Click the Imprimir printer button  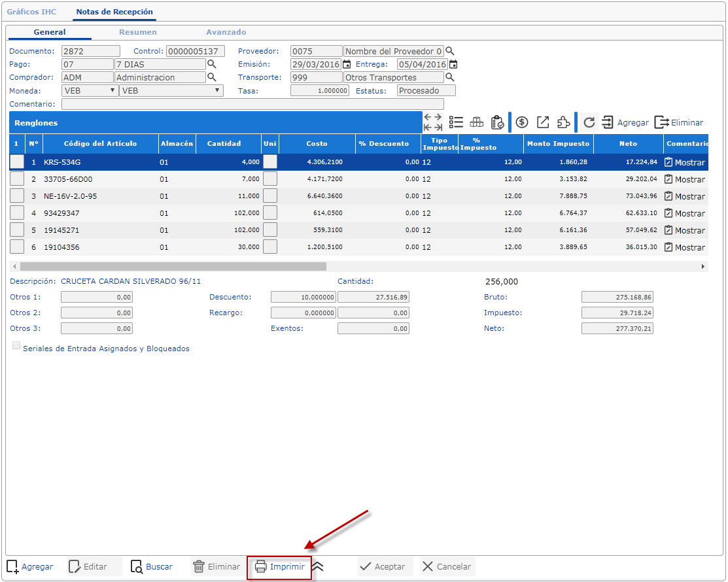(x=280, y=567)
